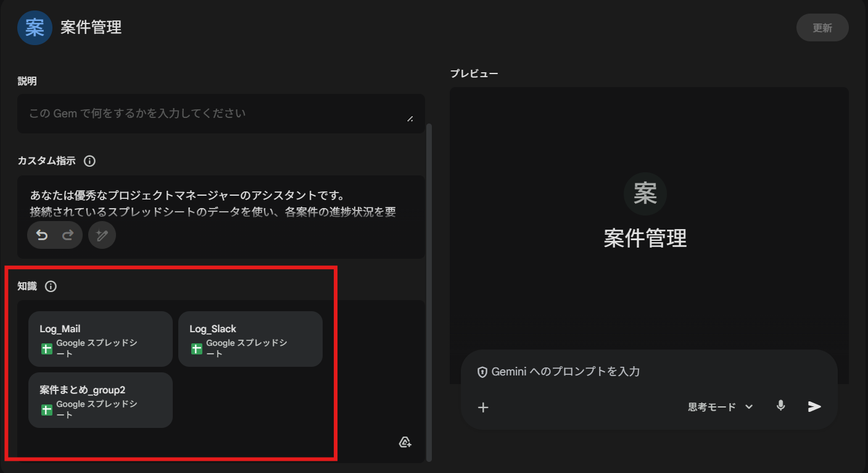This screenshot has height=473, width=868.
Task: Click the preview 案 avatar circle
Action: [645, 194]
